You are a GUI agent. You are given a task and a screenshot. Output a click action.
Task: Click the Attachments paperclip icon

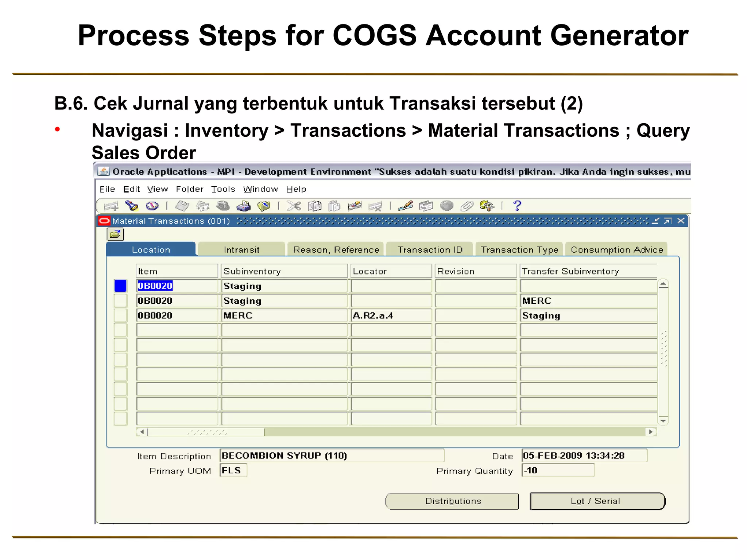[467, 206]
